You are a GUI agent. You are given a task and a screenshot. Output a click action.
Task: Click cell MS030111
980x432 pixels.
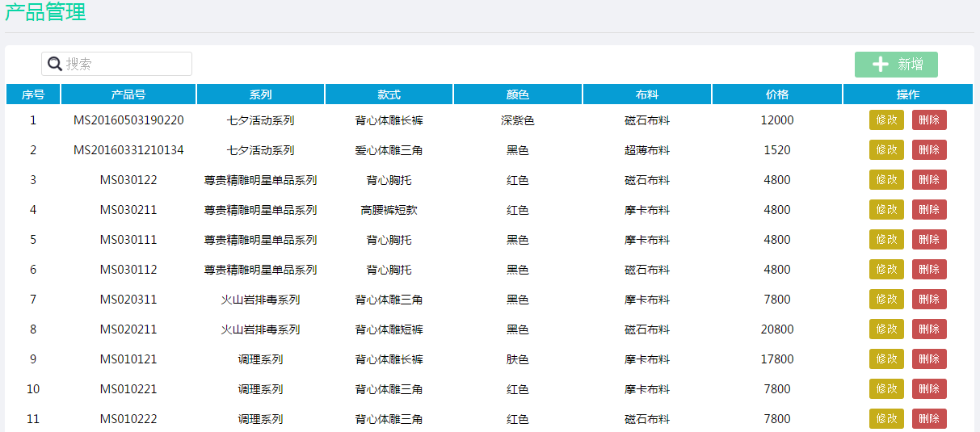pos(128,240)
